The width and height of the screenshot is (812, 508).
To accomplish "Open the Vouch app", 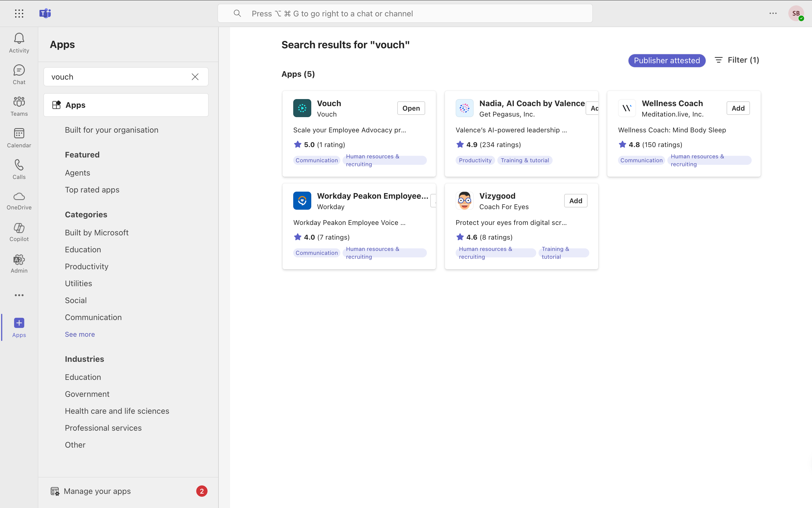I will [x=411, y=108].
